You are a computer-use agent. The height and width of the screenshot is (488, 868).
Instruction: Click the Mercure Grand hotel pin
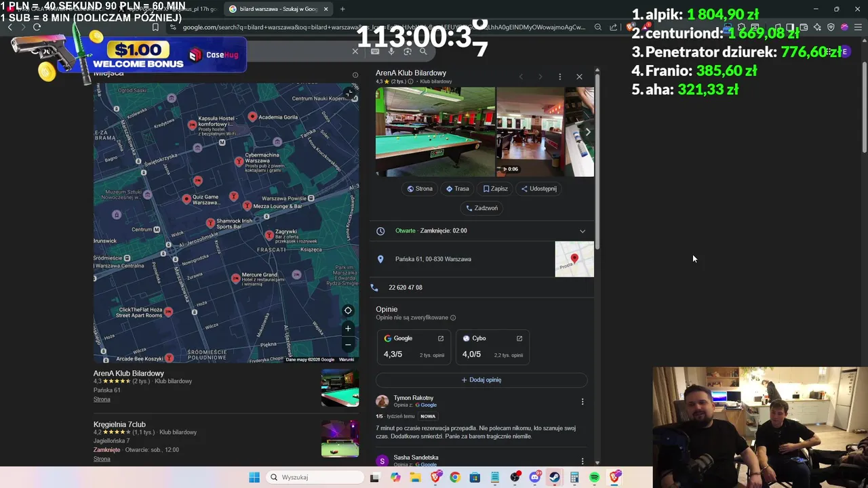pos(235,278)
